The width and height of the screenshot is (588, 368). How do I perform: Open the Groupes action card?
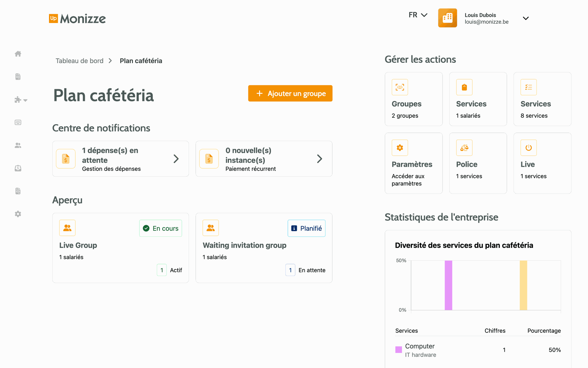[x=413, y=99]
